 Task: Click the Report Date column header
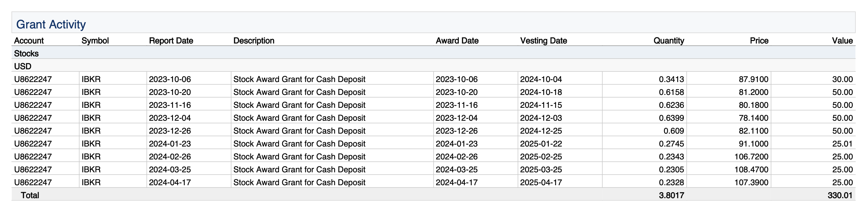[x=171, y=41]
